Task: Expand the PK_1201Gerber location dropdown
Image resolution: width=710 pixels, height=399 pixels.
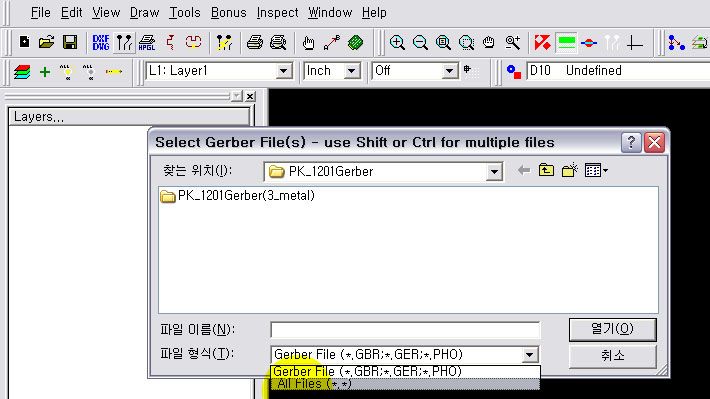Action: coord(494,172)
